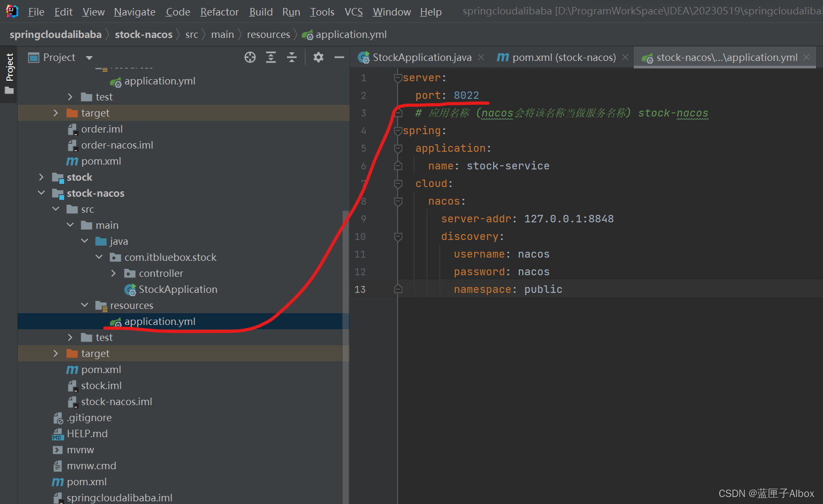Fold the server block at line 1
The width and height of the screenshot is (823, 504).
(x=398, y=78)
